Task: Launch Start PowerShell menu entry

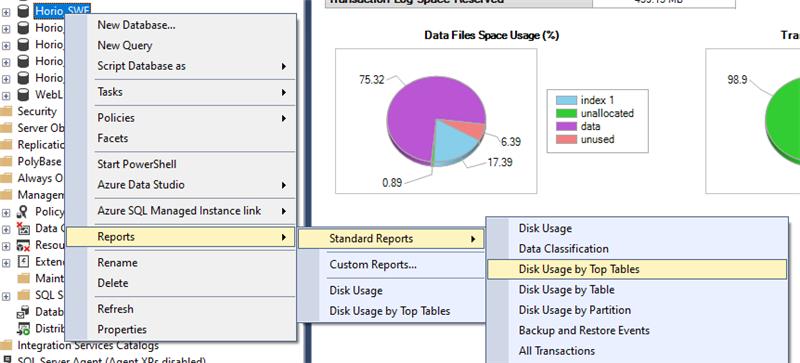Action: [x=181, y=164]
